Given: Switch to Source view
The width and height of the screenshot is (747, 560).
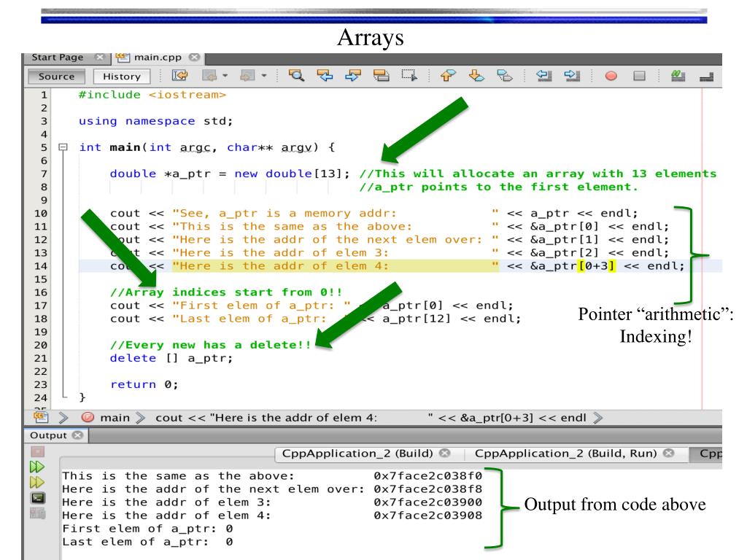Looking at the screenshot, I should click(x=56, y=76).
